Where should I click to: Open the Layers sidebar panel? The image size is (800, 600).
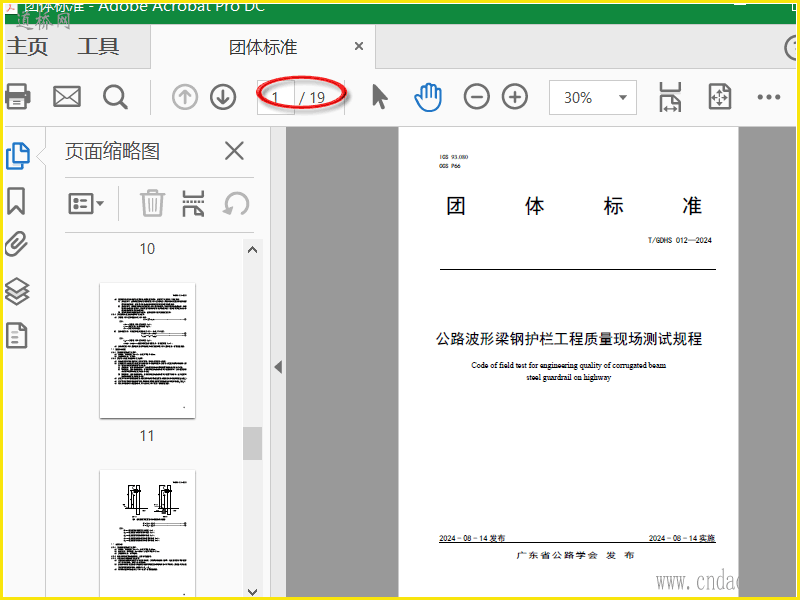[x=17, y=291]
